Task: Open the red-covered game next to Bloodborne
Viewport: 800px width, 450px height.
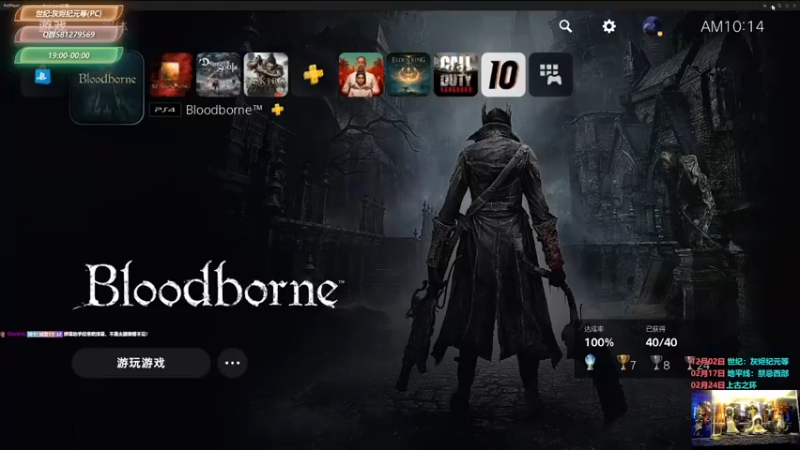Action: point(171,74)
